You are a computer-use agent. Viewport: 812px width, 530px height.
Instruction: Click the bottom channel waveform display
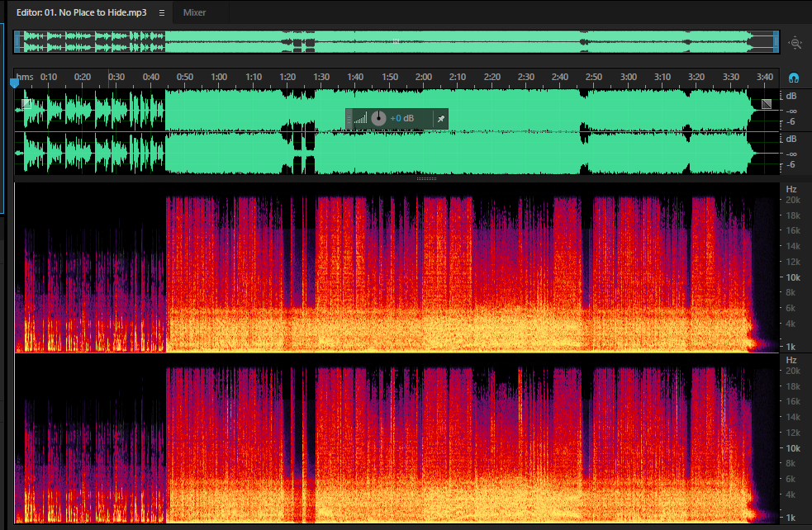point(397,154)
